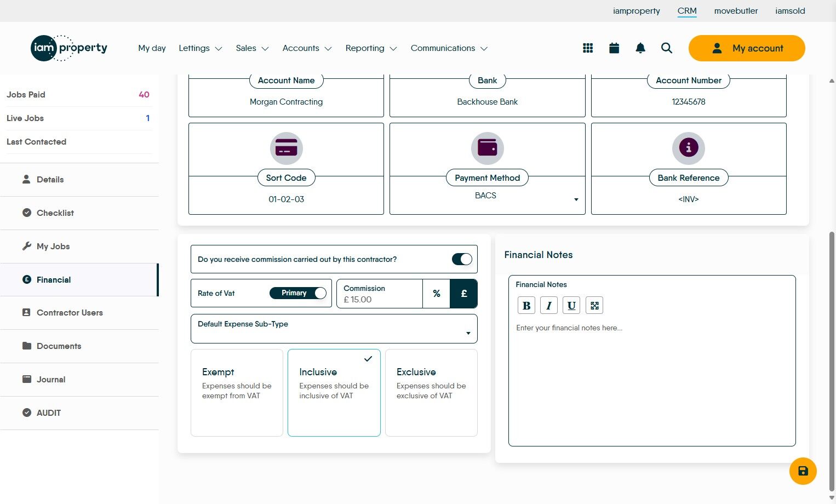Click the Payment Method wallet icon
The width and height of the screenshot is (836, 504).
[487, 148]
